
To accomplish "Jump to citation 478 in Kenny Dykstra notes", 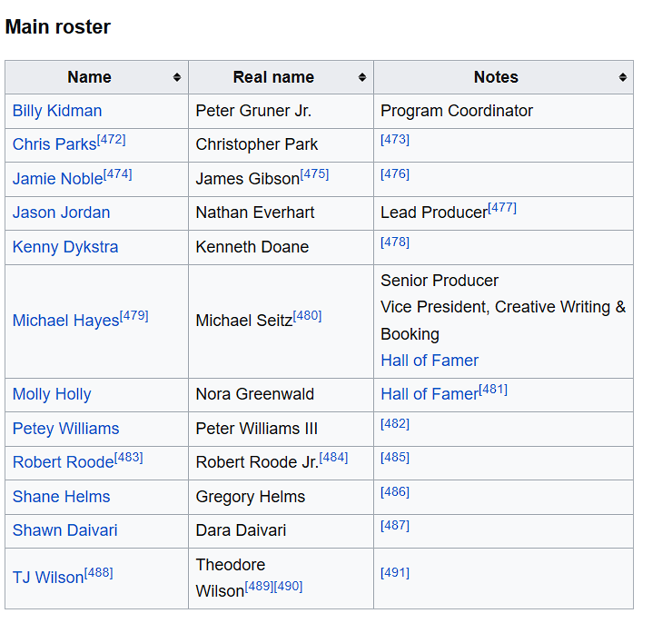I will pos(395,242).
